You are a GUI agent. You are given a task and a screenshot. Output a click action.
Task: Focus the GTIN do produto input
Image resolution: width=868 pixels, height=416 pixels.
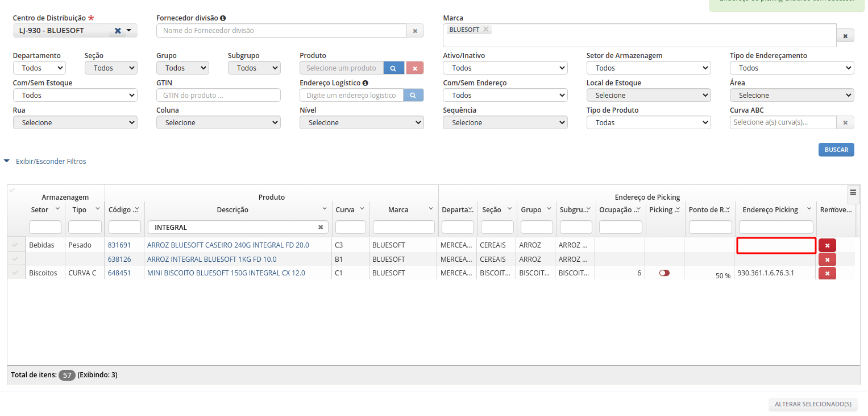pyautogui.click(x=218, y=96)
